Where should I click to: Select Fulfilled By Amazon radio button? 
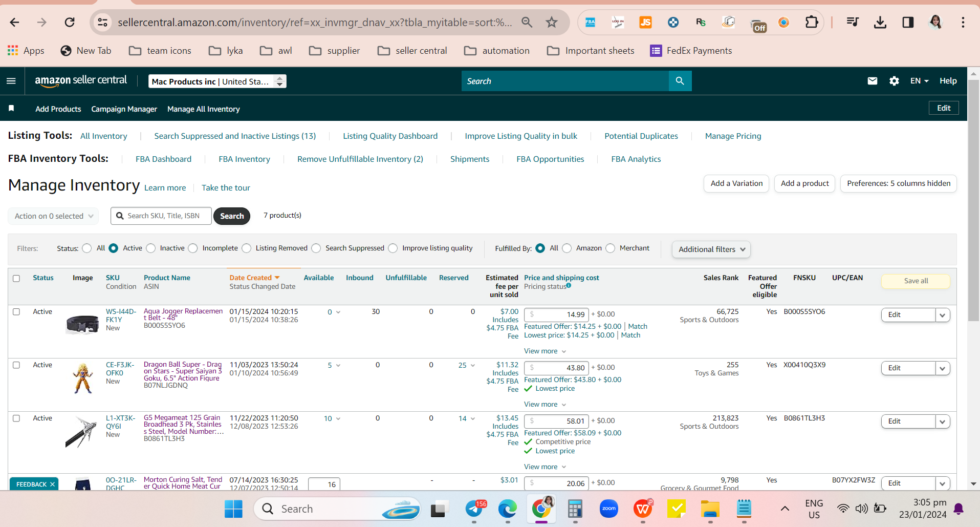point(567,248)
